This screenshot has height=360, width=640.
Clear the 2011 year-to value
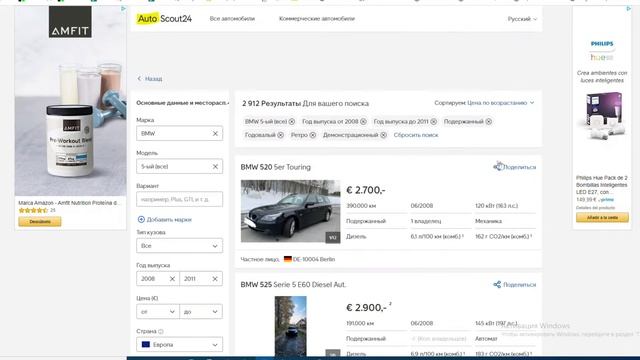pos(215,279)
